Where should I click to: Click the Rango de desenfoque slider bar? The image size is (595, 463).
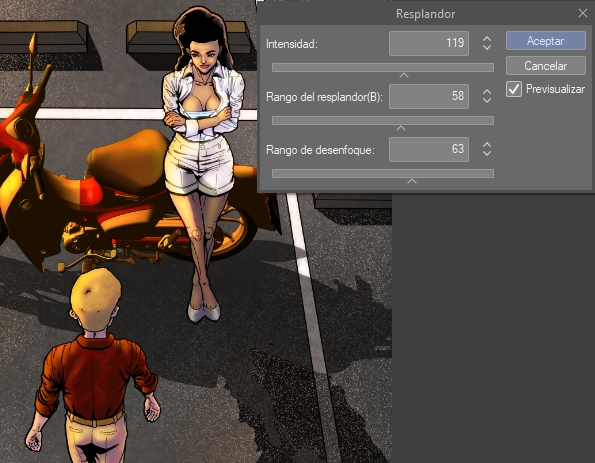pos(383,174)
